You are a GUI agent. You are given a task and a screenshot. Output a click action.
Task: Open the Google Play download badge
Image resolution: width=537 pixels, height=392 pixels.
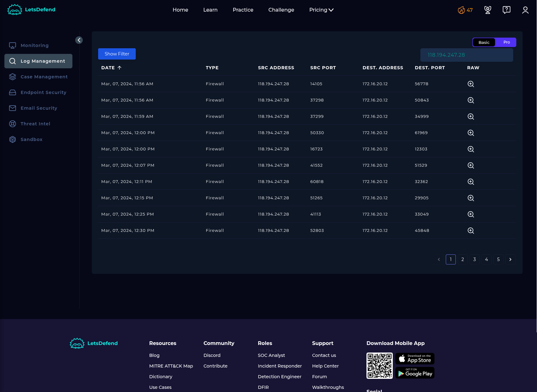click(x=415, y=373)
